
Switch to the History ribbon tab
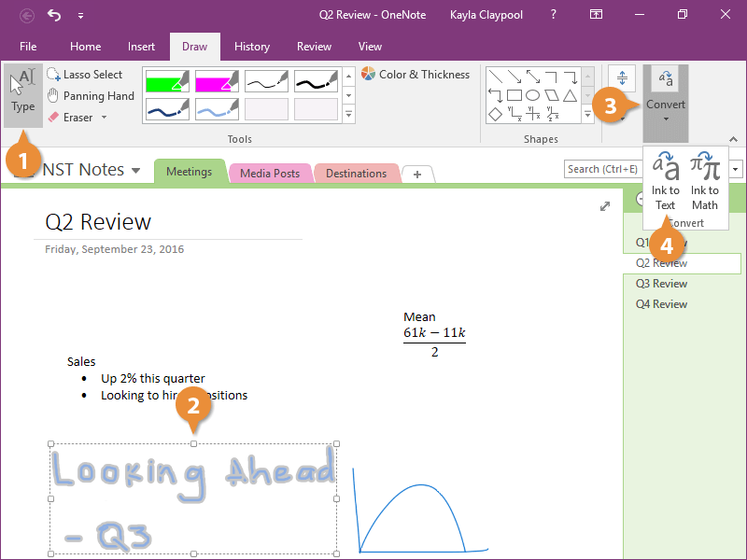point(252,47)
